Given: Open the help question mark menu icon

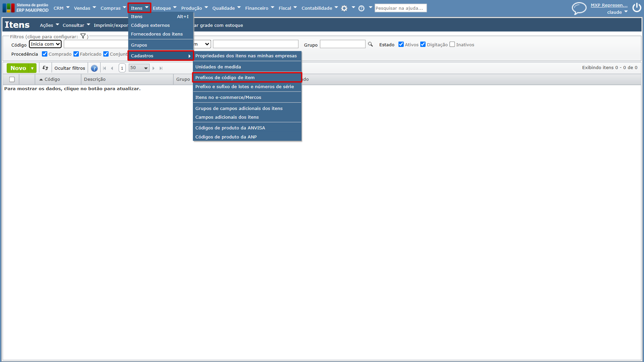Looking at the screenshot, I should point(361,8).
